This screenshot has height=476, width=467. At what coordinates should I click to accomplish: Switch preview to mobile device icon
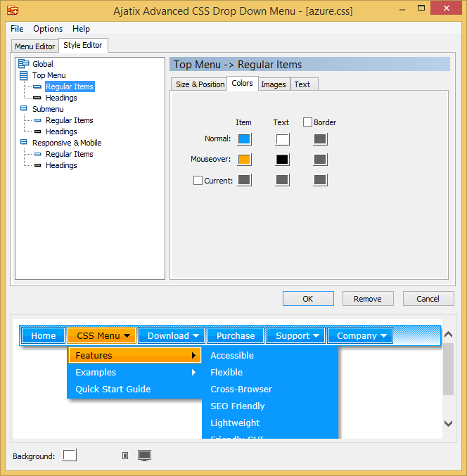(x=125, y=456)
